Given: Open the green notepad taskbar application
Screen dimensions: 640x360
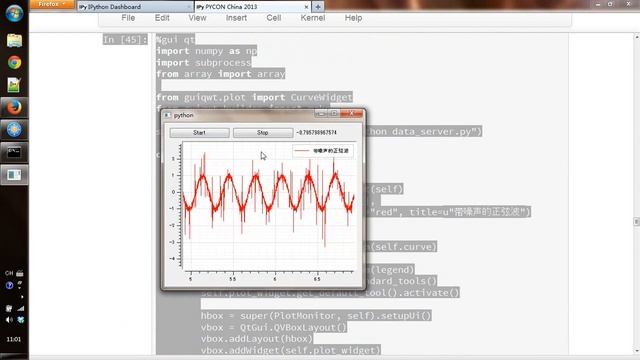Looking at the screenshot, I should click(13, 85).
